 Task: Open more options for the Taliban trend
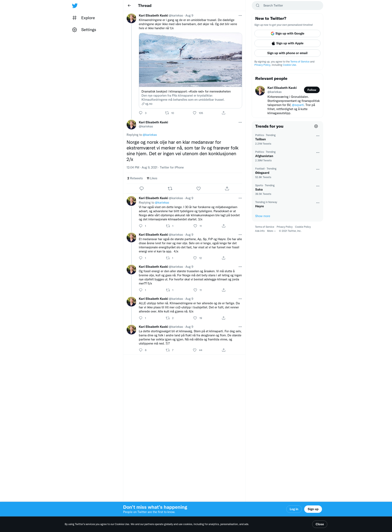click(318, 136)
